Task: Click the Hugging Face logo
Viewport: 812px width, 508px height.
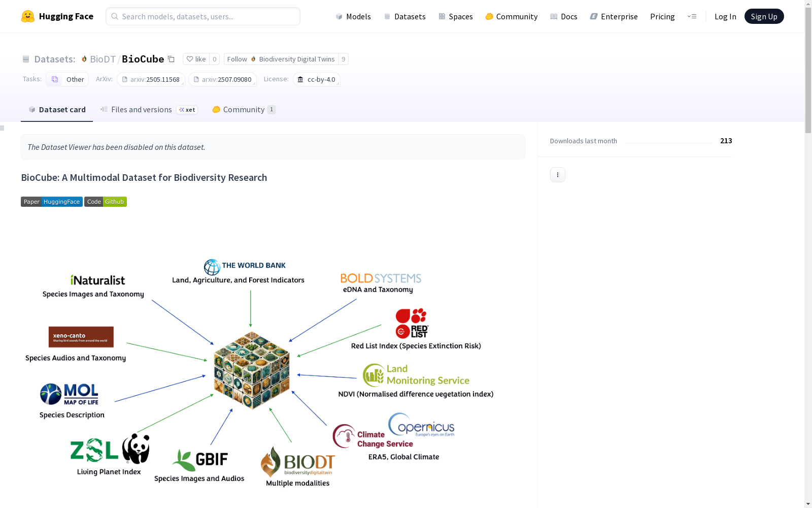Action: point(57,16)
